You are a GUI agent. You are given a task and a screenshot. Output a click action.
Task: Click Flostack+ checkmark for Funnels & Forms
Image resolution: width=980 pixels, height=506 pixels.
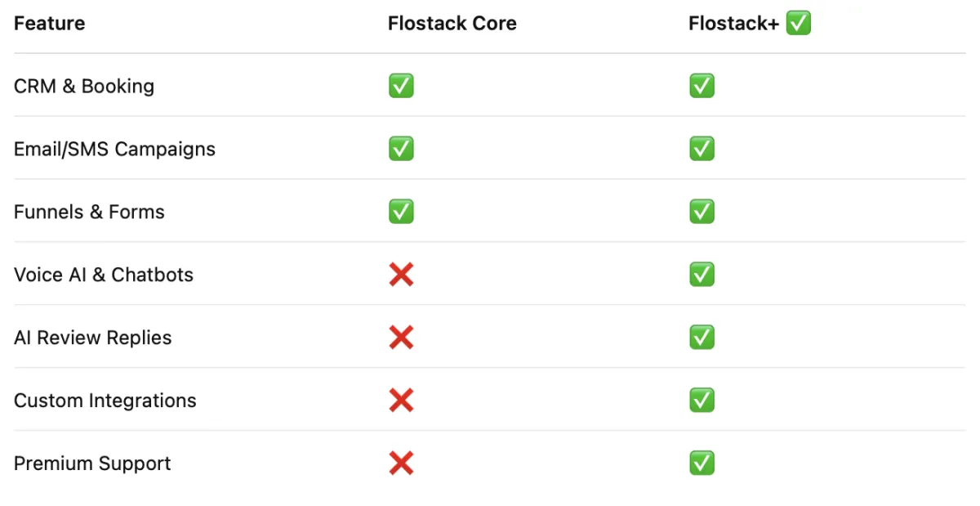(x=702, y=212)
